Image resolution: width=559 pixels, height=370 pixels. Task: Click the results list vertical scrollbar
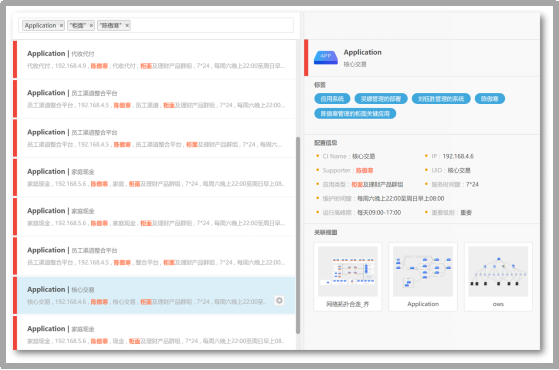(x=298, y=235)
